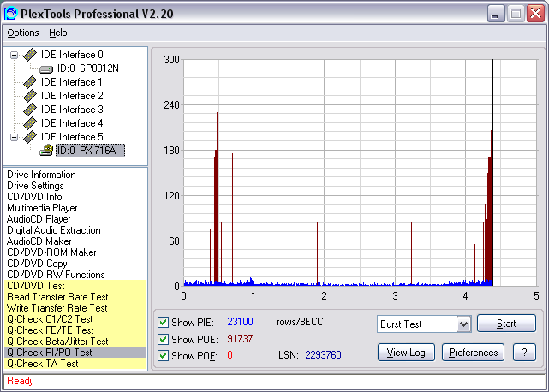549x392 pixels.
Task: Minimize the PlexTools window
Action: point(496,14)
